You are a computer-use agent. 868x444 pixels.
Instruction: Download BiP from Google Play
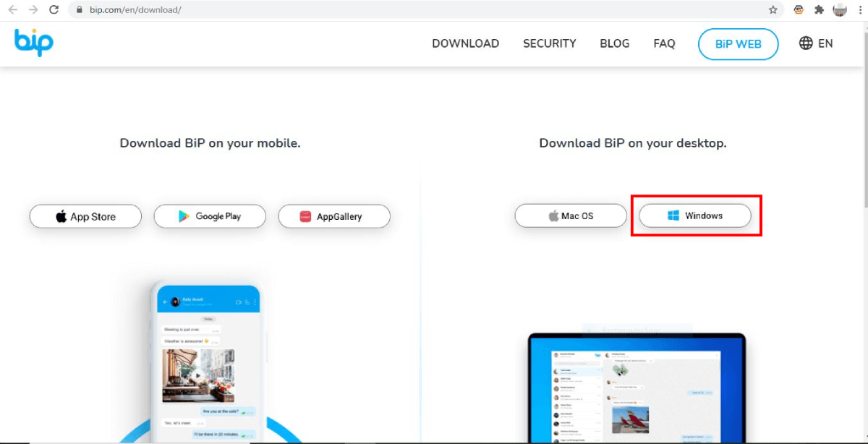pyautogui.click(x=210, y=216)
